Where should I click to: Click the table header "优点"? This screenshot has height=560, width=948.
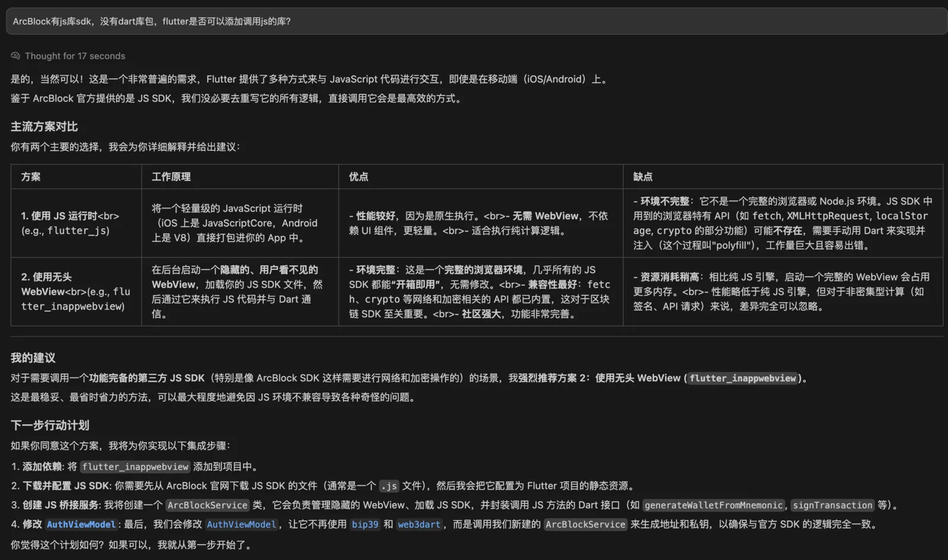(x=481, y=177)
